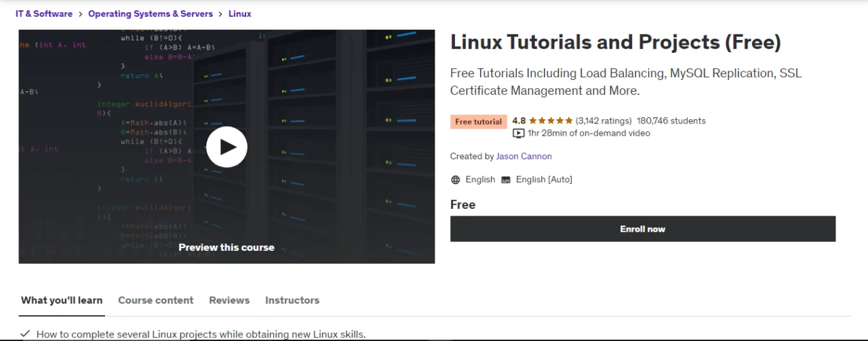Screen dimensions: 868x341
Task: Open the IT & Software breadcrumb
Action: click(x=44, y=14)
